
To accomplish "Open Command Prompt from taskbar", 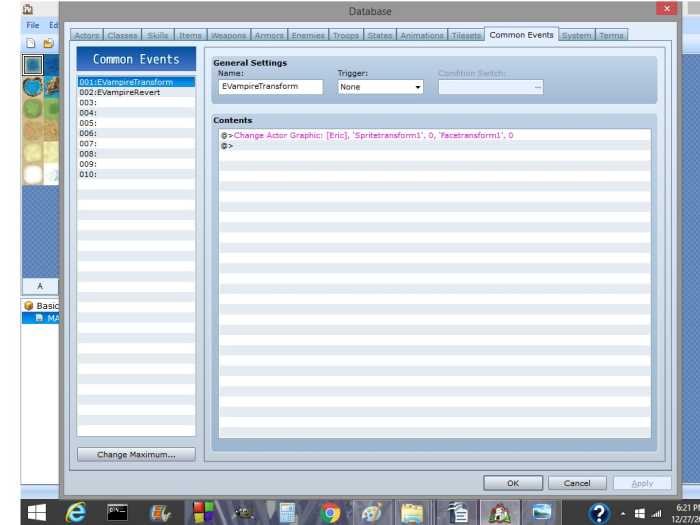I will (118, 512).
